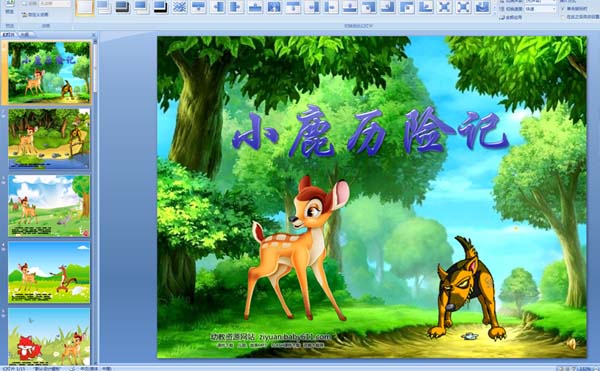Image resolution: width=600 pixels, height=371 pixels.
Task: Switch to the Slides tab in the thumbnail pane
Action: click(8, 34)
